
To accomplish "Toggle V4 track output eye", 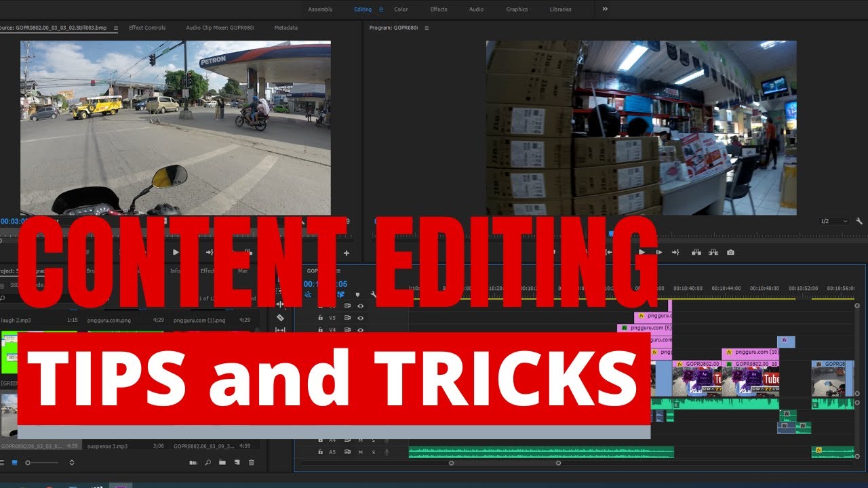I will click(x=360, y=329).
